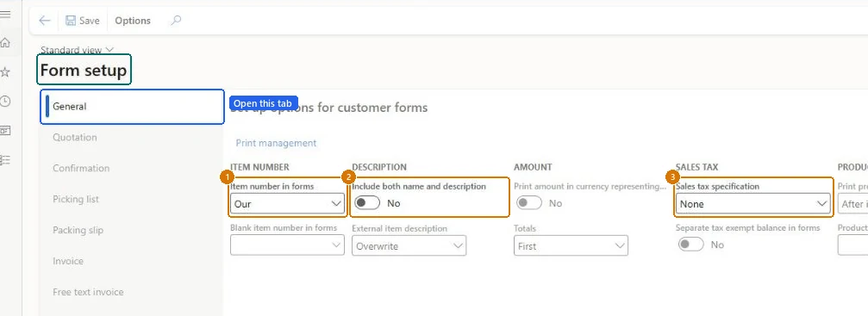Screen dimensions: 868x316
Task: Go to Home via sidebar house icon
Action: point(5,42)
